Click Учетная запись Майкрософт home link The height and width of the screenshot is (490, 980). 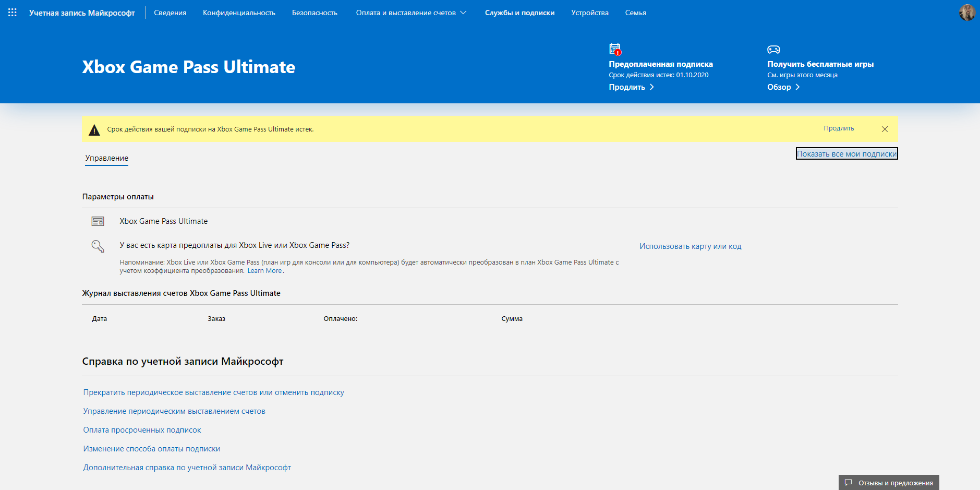82,13
